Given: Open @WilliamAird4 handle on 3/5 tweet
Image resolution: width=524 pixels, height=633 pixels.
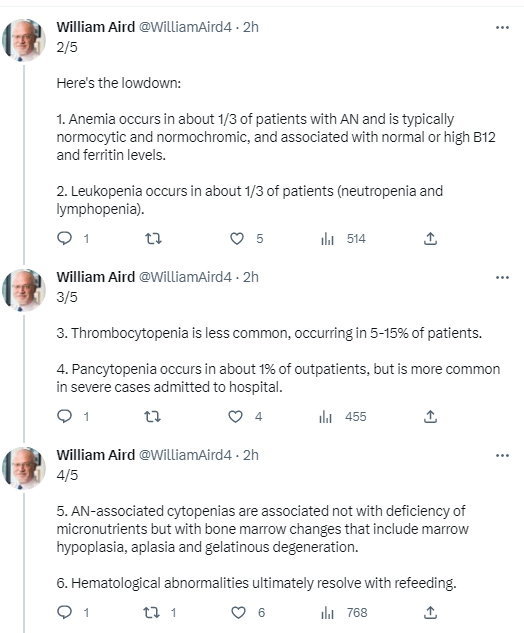Looking at the screenshot, I should (x=185, y=277).
